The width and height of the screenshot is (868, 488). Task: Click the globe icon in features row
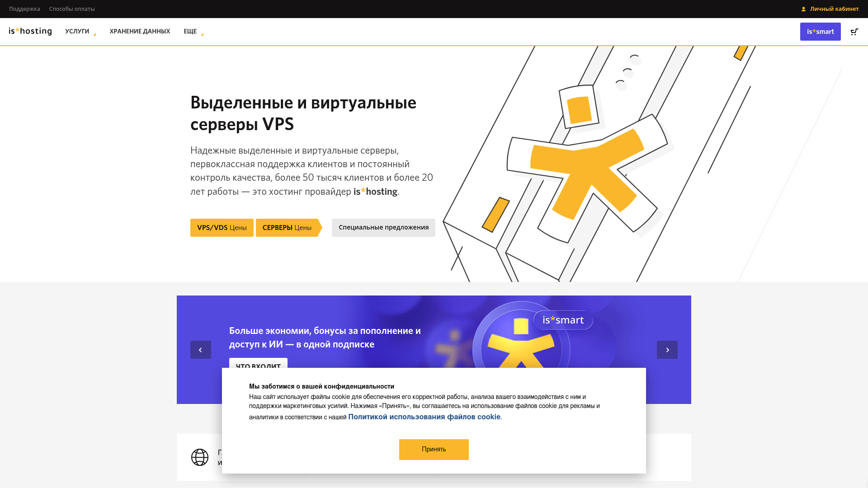(200, 457)
